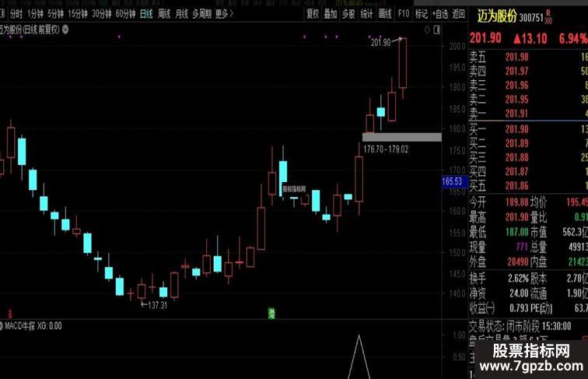
Task: Click the 卖四 price 201.97
Action: tap(516, 71)
